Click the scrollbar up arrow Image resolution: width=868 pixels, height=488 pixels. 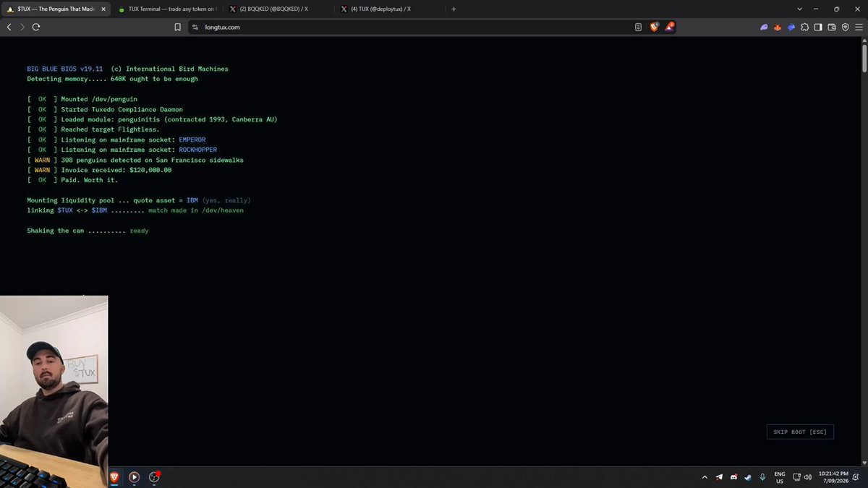[864, 40]
